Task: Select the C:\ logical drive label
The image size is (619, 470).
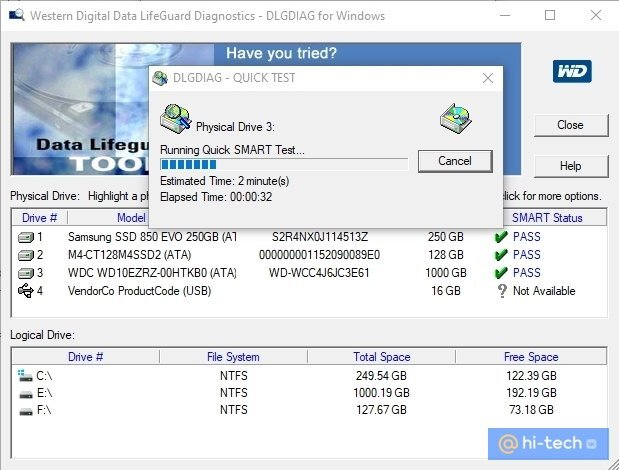Action: [44, 376]
